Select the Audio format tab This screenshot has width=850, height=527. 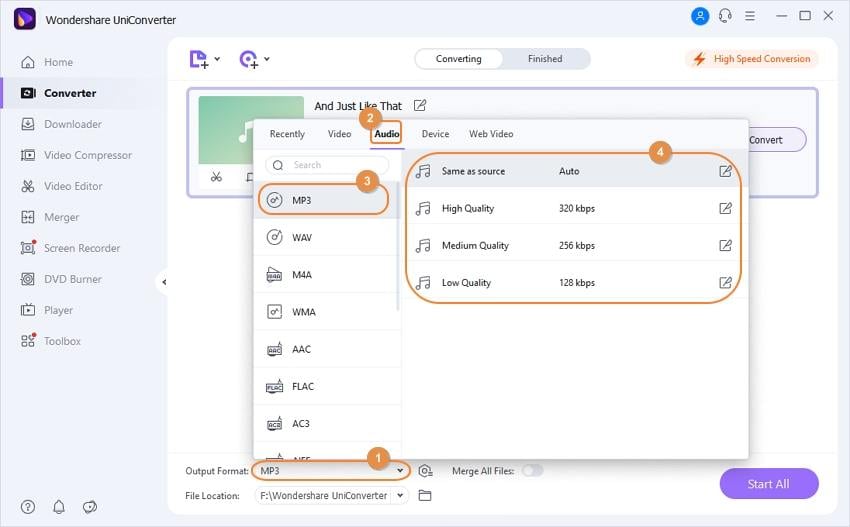pyautogui.click(x=387, y=134)
